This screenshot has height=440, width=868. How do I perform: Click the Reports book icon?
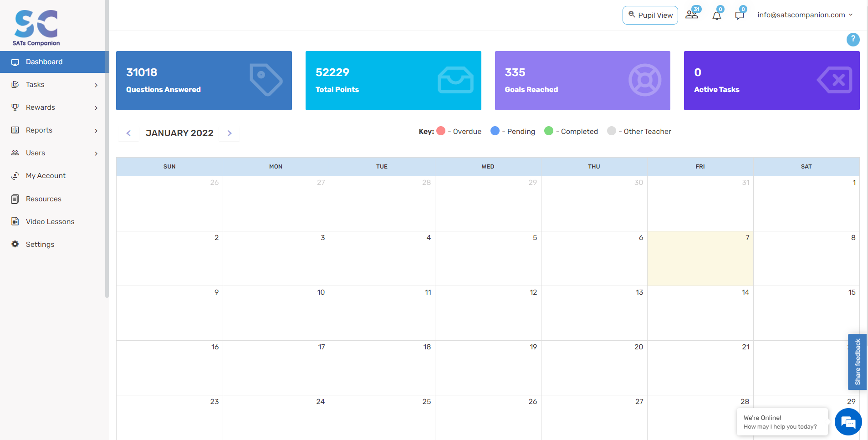tap(15, 130)
